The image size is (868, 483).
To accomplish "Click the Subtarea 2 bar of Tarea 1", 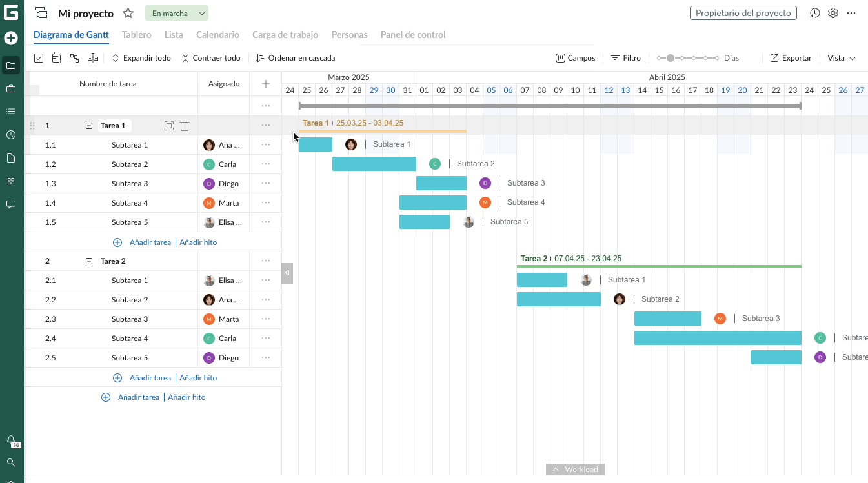I will pos(374,164).
